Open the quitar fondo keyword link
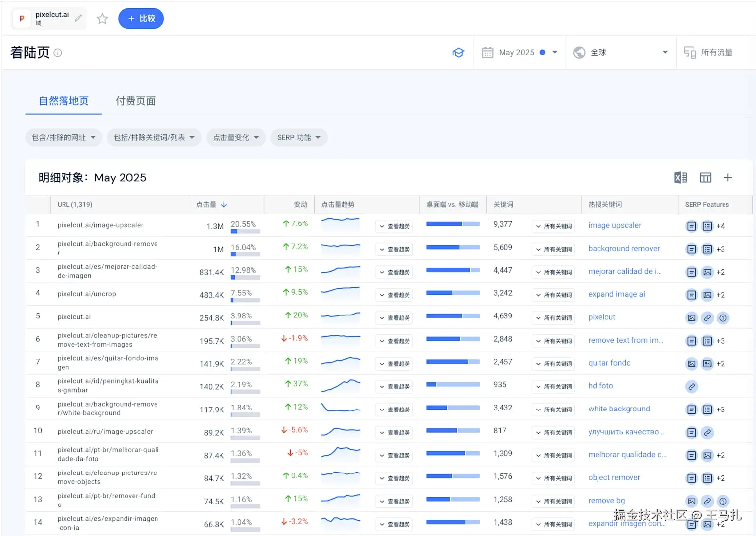This screenshot has height=536, width=756. click(609, 363)
